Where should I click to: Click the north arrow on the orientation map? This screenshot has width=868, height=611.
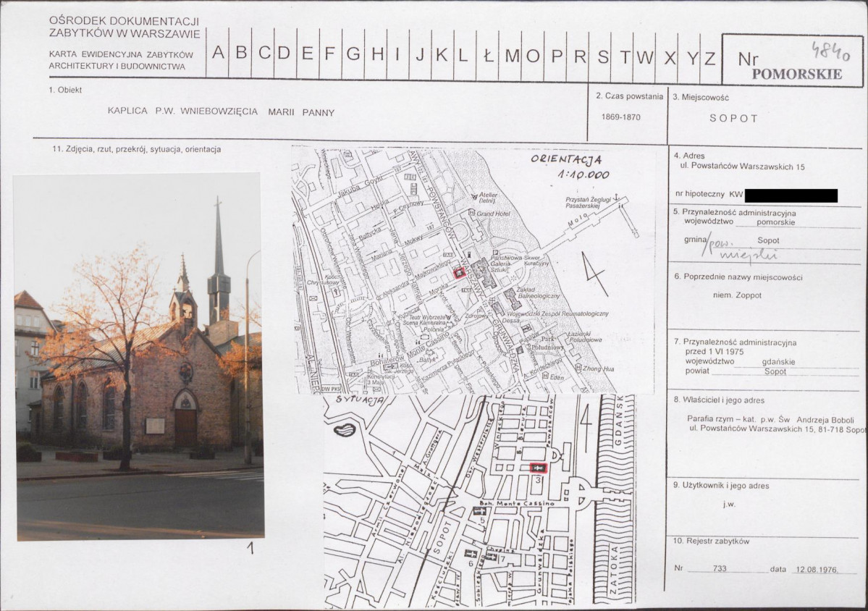[x=594, y=274]
